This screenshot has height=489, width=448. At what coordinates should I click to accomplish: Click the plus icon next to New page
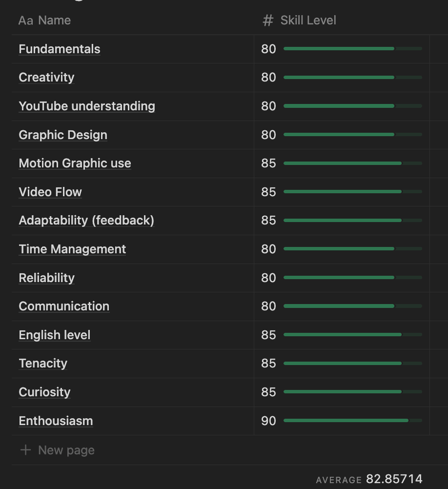(25, 450)
